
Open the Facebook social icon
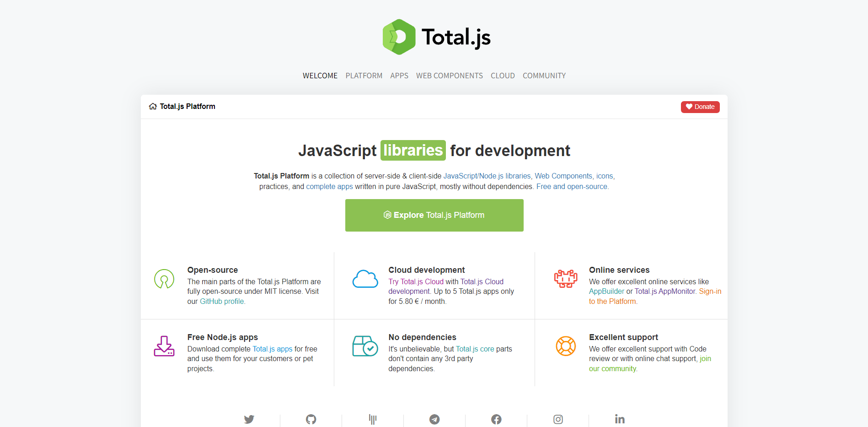pos(496,419)
